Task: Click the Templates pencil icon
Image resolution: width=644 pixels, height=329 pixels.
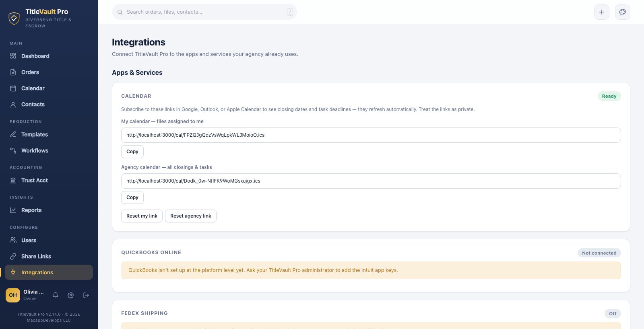Action: (13, 134)
